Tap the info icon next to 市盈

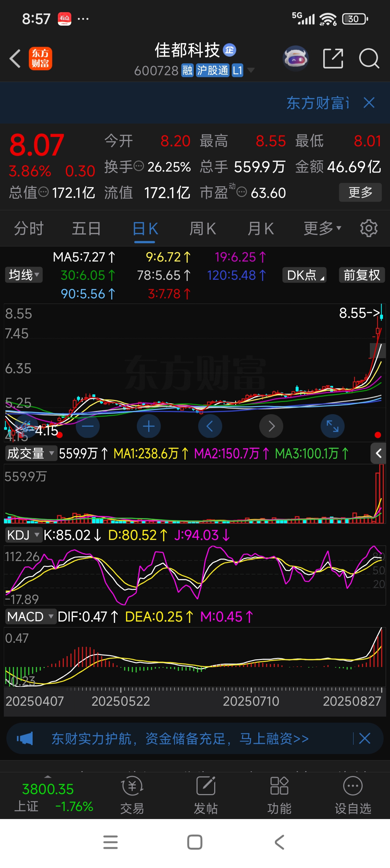pos(242,192)
